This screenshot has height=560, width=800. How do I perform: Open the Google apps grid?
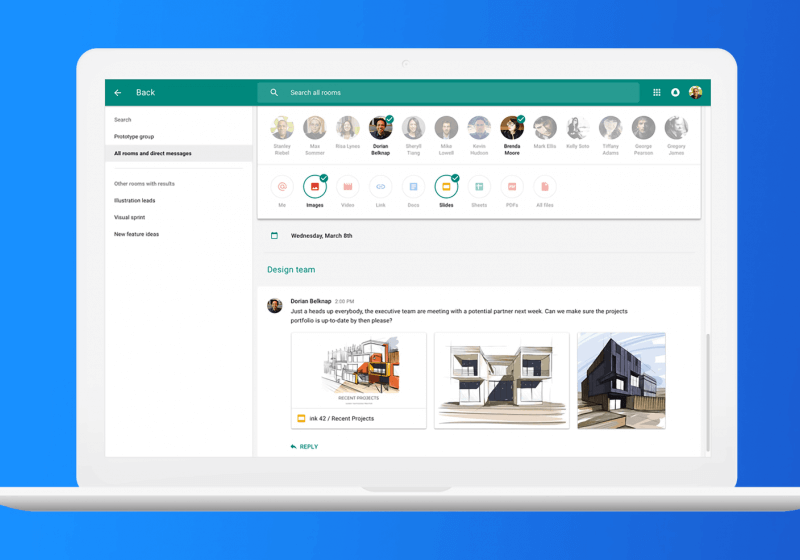(657, 93)
